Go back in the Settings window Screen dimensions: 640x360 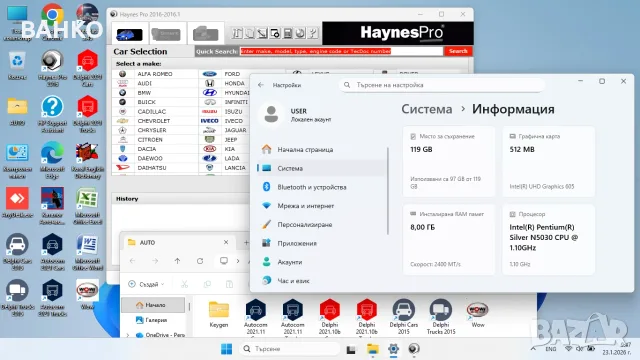tap(261, 85)
